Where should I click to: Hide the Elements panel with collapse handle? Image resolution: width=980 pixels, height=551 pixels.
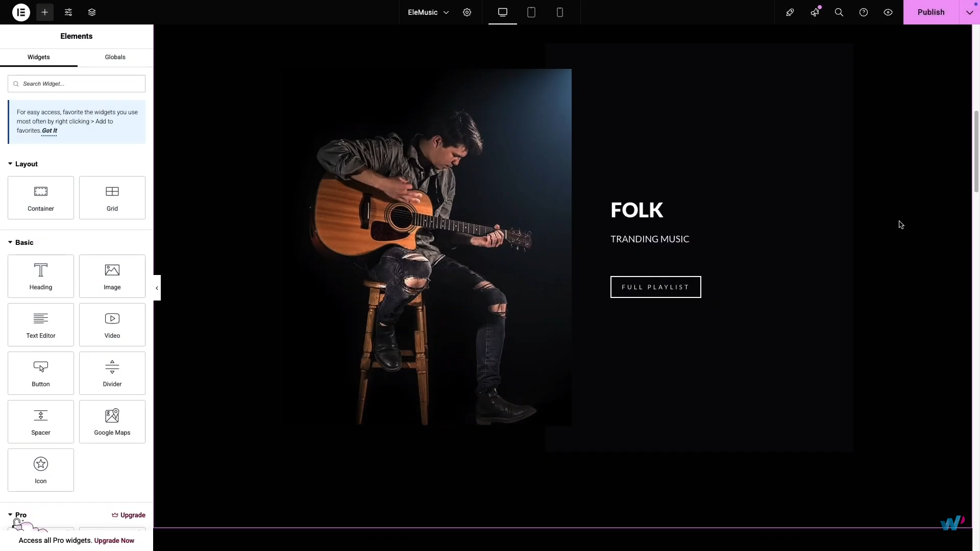tap(157, 288)
